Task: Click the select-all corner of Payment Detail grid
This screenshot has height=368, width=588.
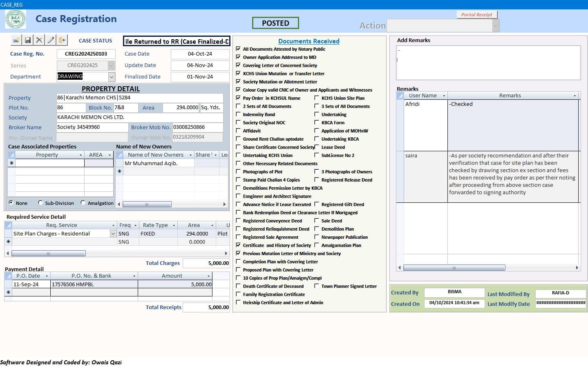Action: [x=8, y=276]
